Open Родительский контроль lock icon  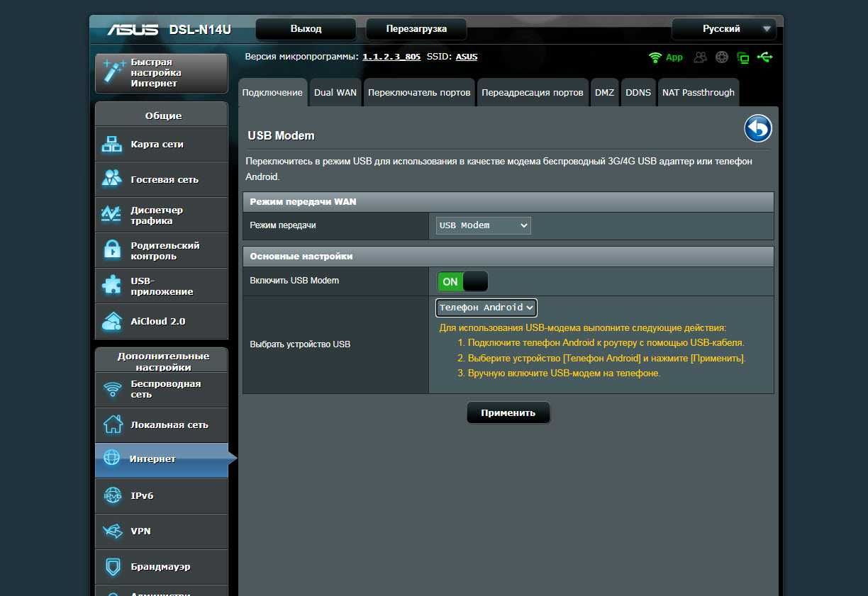(x=112, y=250)
